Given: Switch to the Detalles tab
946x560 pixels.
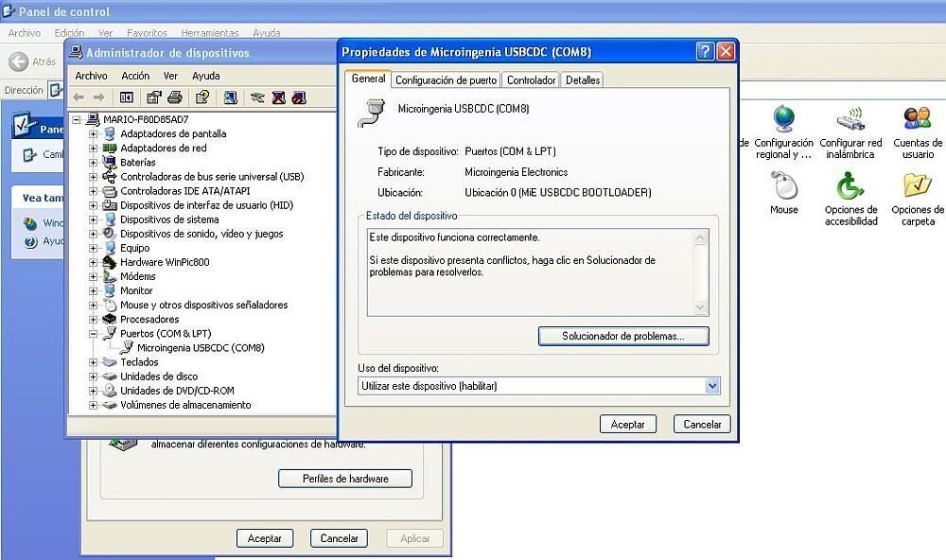Looking at the screenshot, I should point(583,80).
